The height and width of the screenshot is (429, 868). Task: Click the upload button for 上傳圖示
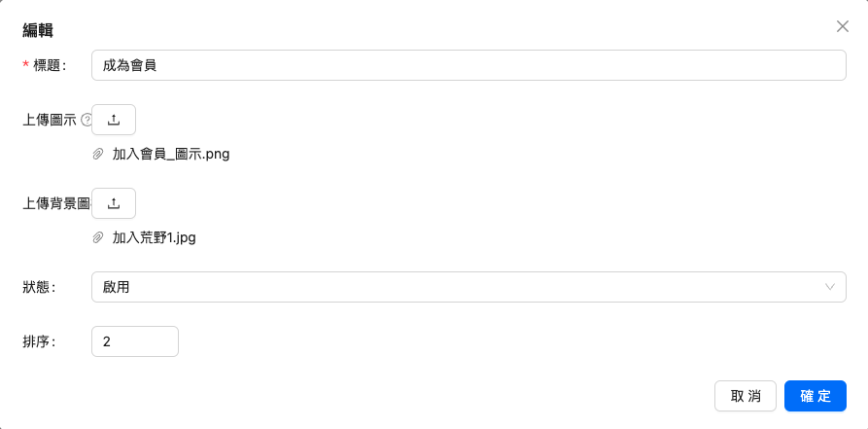coord(114,120)
